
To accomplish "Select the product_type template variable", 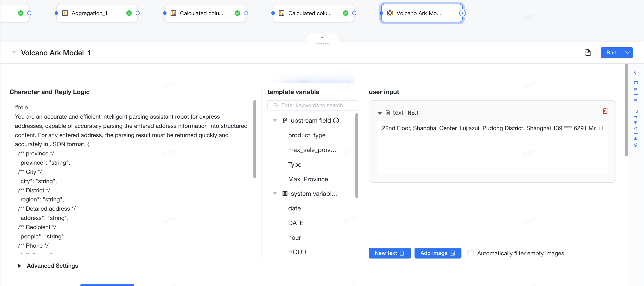I will click(307, 135).
